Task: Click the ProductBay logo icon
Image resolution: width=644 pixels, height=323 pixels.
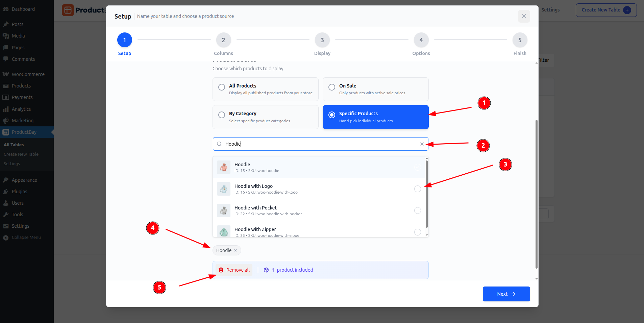Action: tap(68, 10)
